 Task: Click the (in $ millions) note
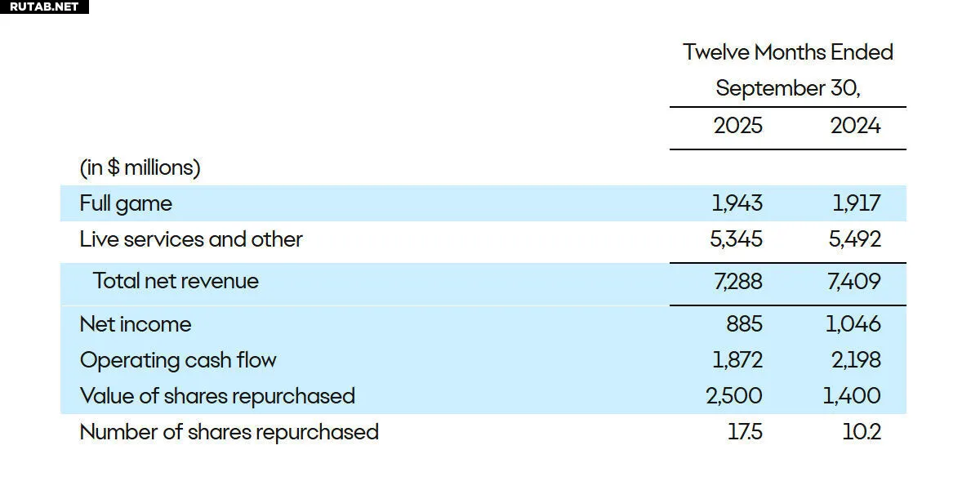coord(140,167)
